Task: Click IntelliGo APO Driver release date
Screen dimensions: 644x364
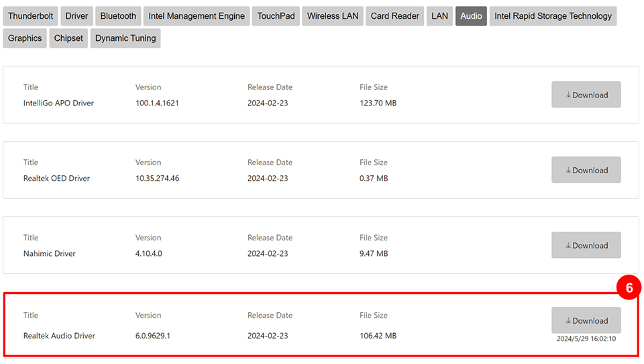Action: click(268, 103)
